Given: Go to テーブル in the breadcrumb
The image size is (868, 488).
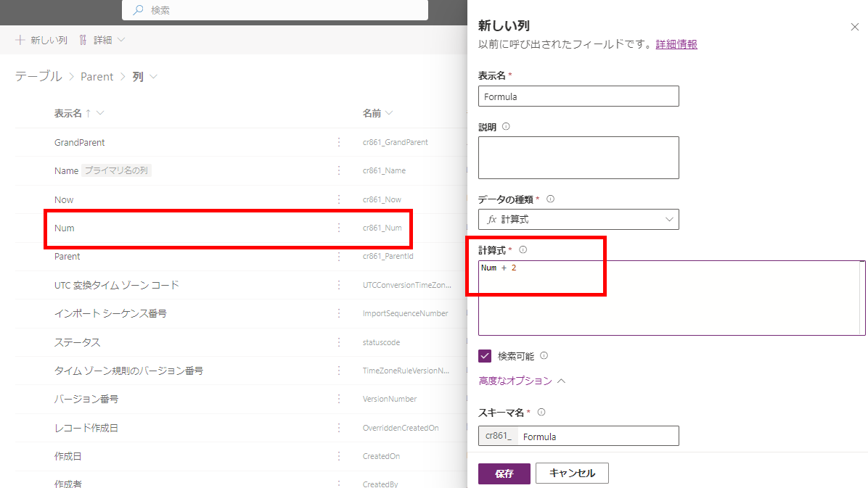Looking at the screenshot, I should 38,76.
